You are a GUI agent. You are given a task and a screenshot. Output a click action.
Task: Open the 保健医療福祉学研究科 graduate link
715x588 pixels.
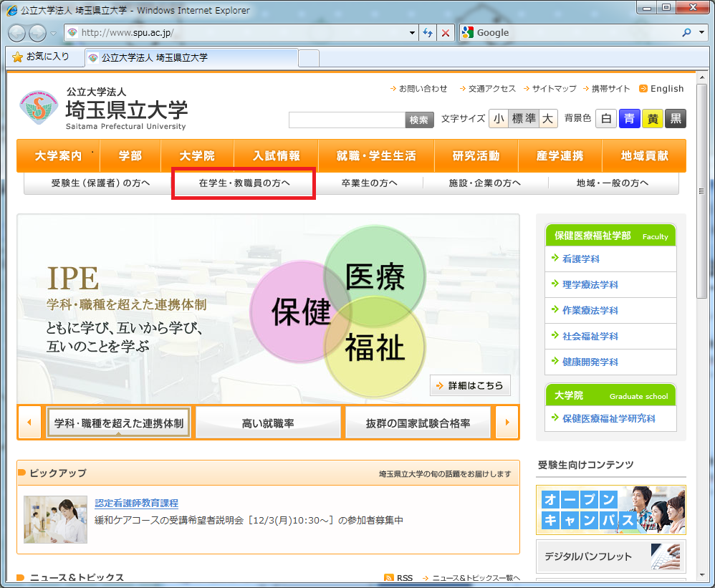[610, 418]
